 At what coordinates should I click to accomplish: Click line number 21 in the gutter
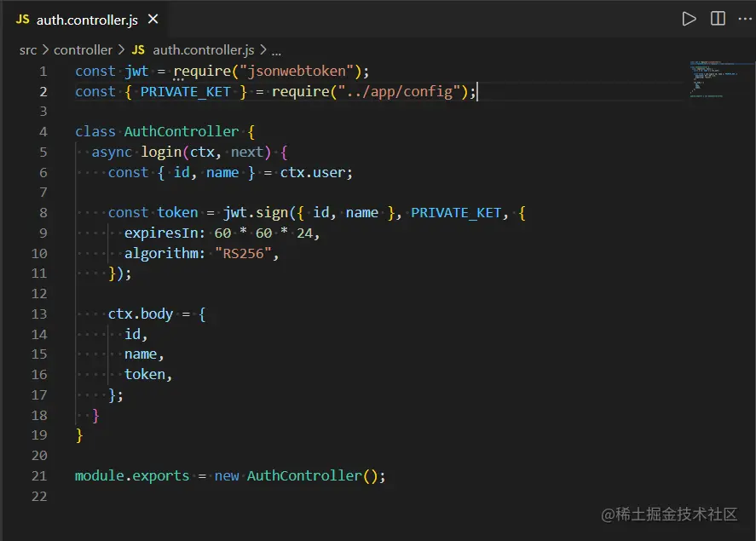point(39,476)
